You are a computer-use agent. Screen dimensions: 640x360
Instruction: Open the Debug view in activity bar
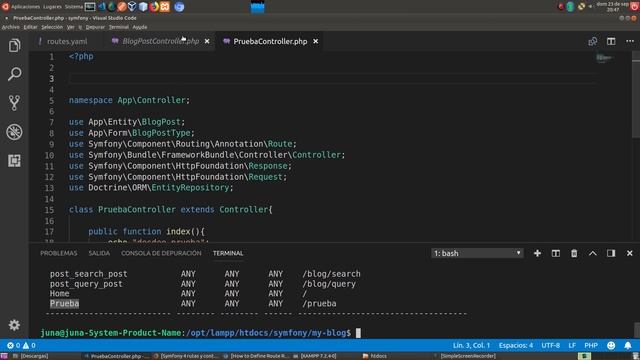pos(14,132)
